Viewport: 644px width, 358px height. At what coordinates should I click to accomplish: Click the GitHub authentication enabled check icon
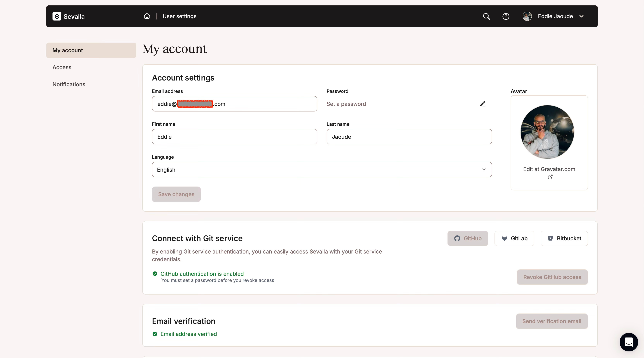tap(155, 274)
